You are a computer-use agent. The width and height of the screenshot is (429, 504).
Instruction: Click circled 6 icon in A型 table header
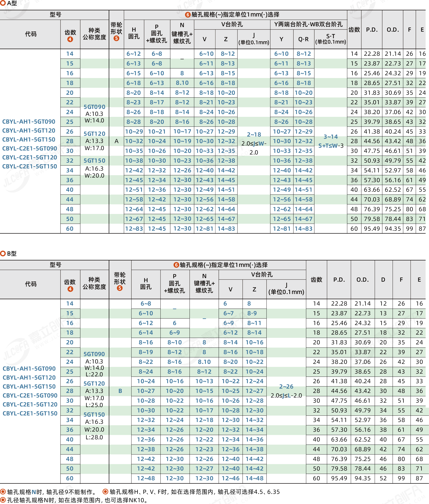pyautogui.click(x=188, y=15)
